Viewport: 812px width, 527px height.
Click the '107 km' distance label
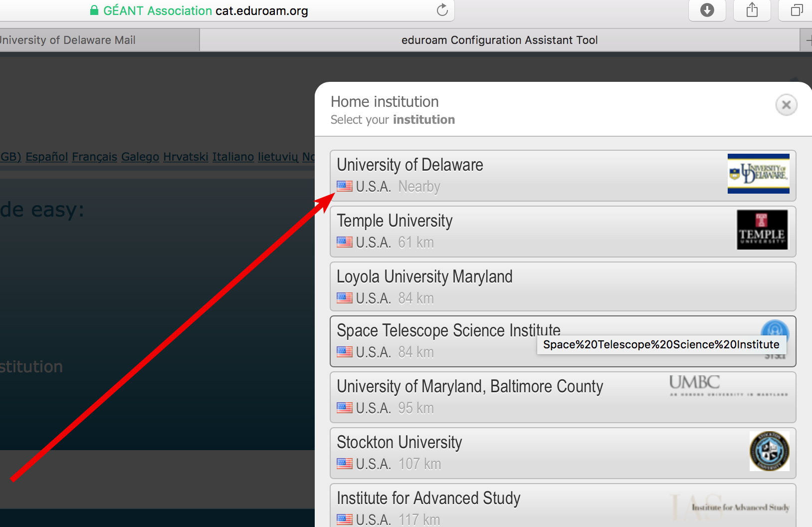[419, 464]
